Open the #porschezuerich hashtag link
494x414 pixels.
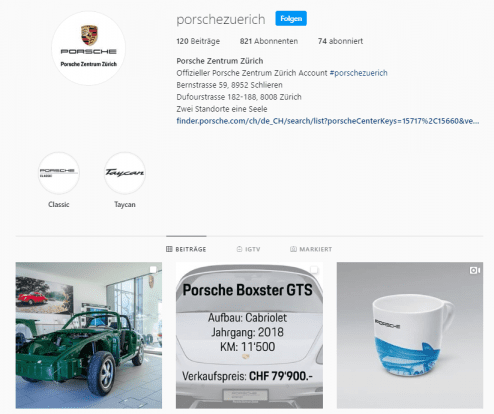click(359, 73)
